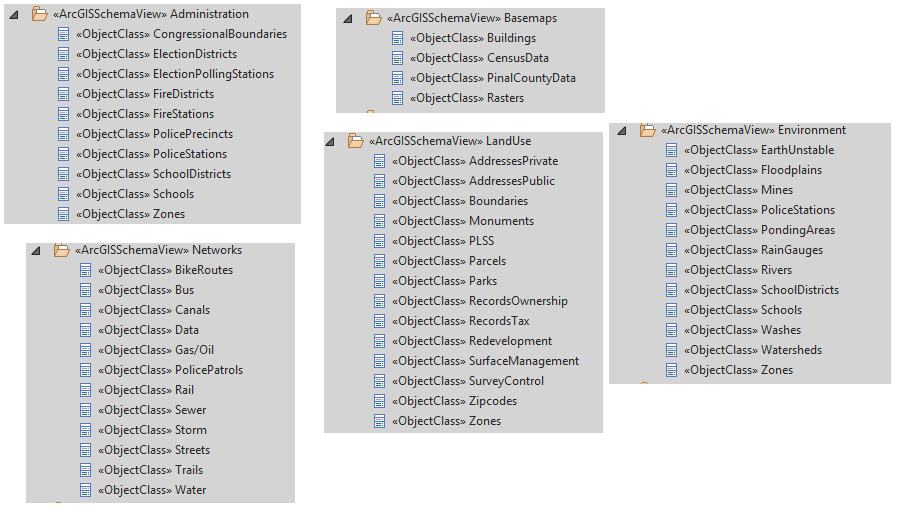Select the ElectionPollingStations row

(175, 74)
